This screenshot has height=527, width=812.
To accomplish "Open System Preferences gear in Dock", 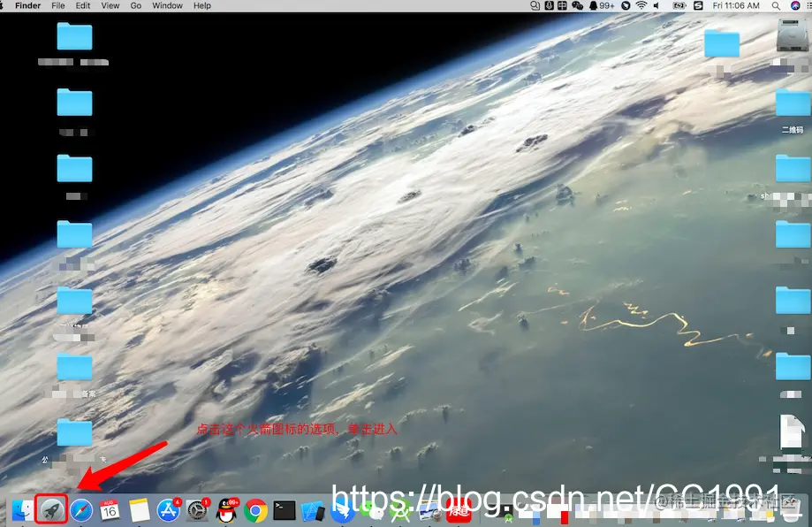I will 197,510.
